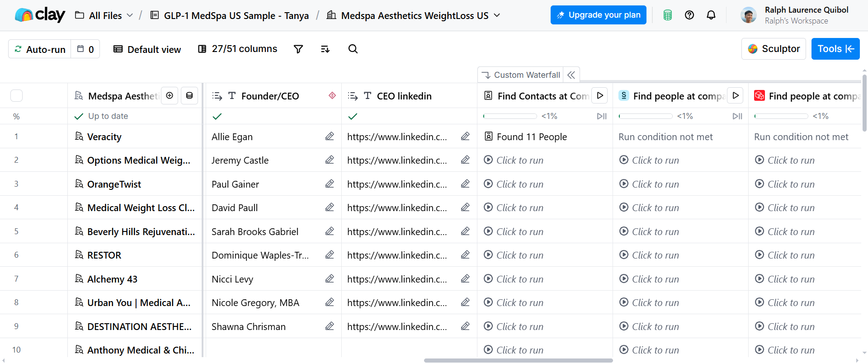This screenshot has height=363, width=868.
Task: Click the Clay logo
Action: (x=40, y=15)
